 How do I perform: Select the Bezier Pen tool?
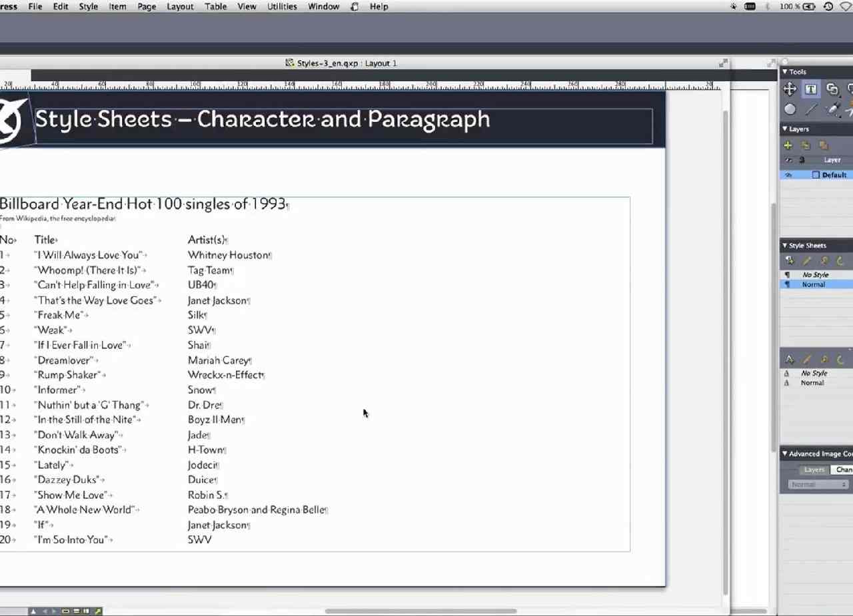click(x=832, y=110)
